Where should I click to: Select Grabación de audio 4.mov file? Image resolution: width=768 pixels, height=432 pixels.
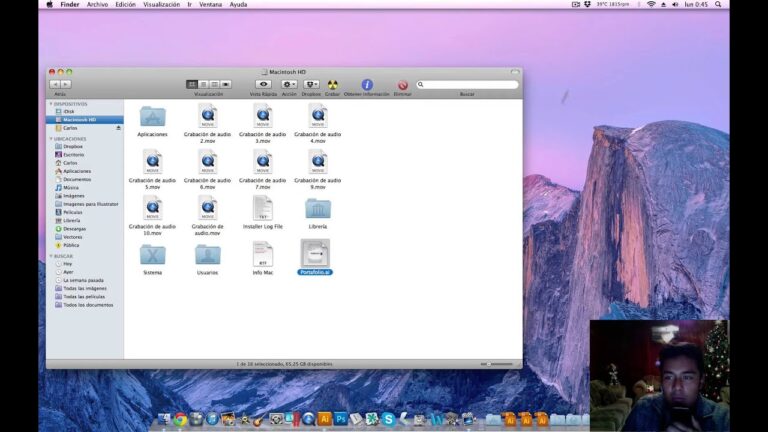pyautogui.click(x=318, y=116)
